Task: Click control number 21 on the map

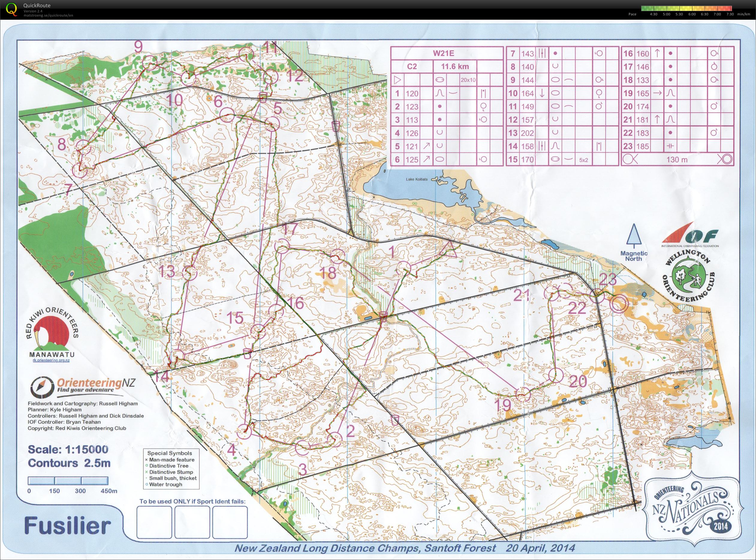Action: [x=522, y=295]
